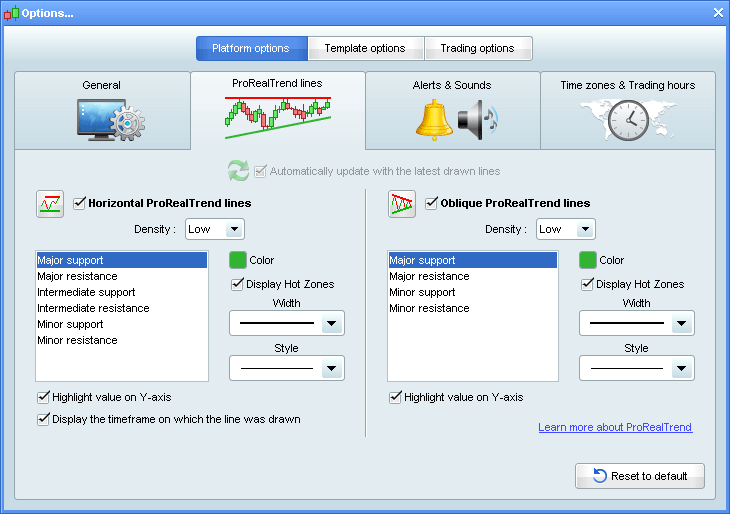The height and width of the screenshot is (514, 730).
Task: Open the oblique lines Width dropdown
Action: tap(636, 323)
